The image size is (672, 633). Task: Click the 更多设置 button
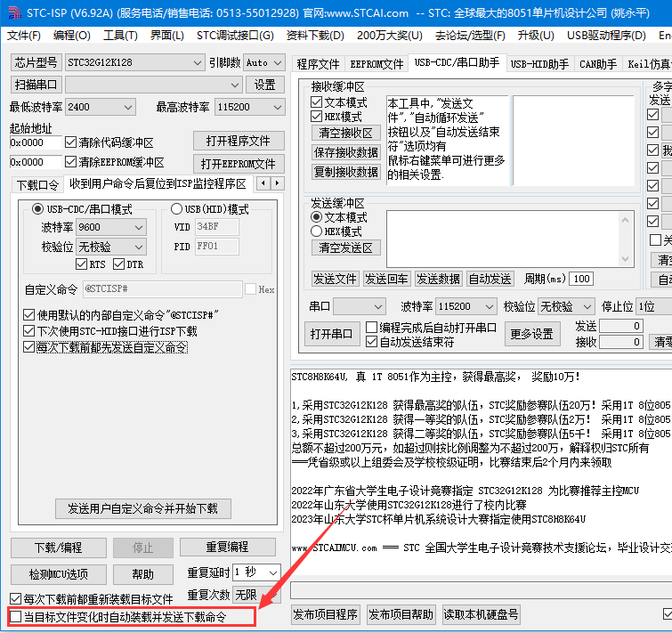tap(532, 334)
